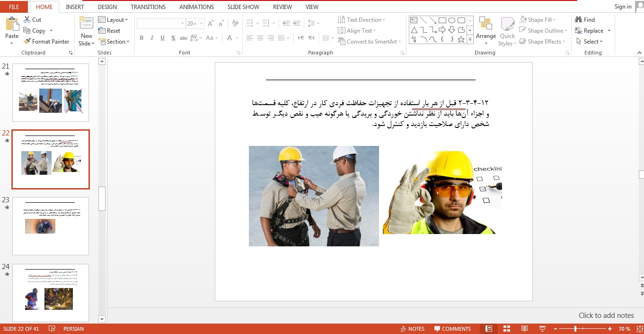Image resolution: width=644 pixels, height=334 pixels.
Task: Choose the isosceles triangle shape
Action: (x=414, y=30)
